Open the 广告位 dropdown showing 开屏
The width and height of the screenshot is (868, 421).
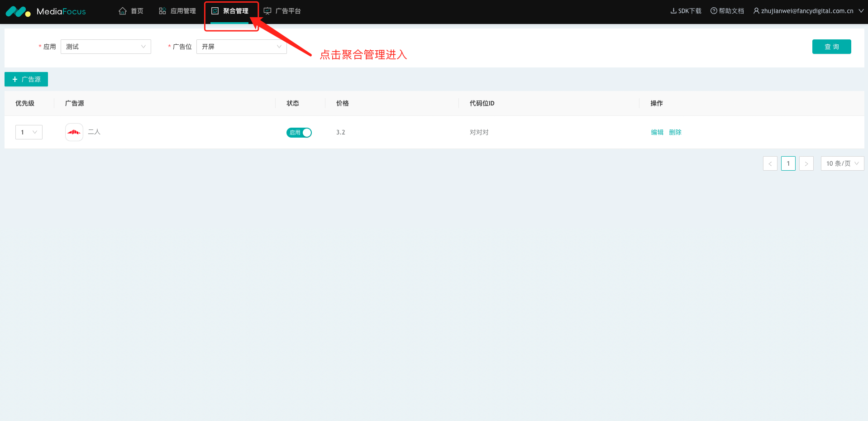click(x=241, y=47)
